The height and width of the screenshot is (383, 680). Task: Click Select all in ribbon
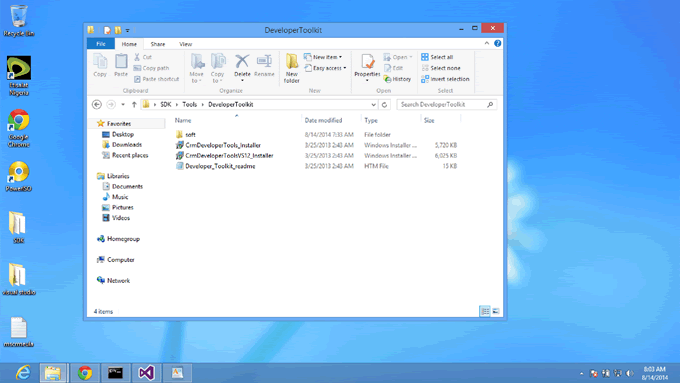pos(437,57)
